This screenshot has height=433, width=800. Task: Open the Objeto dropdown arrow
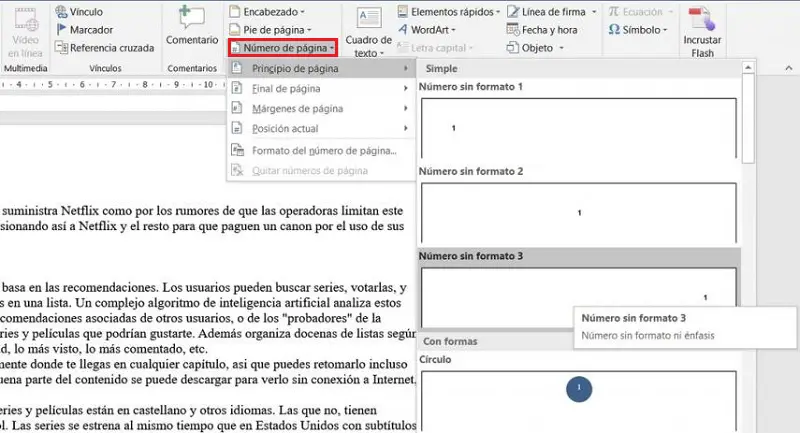561,48
